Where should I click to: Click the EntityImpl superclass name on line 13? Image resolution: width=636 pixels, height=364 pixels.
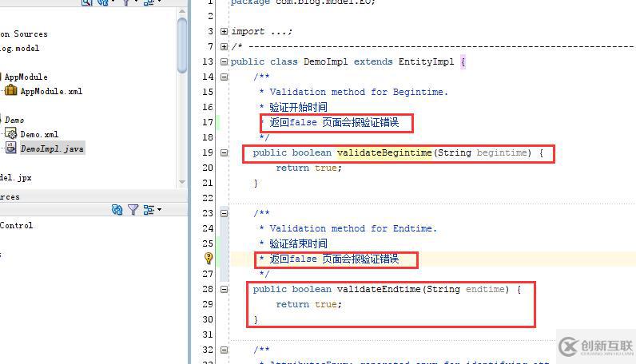(x=426, y=61)
